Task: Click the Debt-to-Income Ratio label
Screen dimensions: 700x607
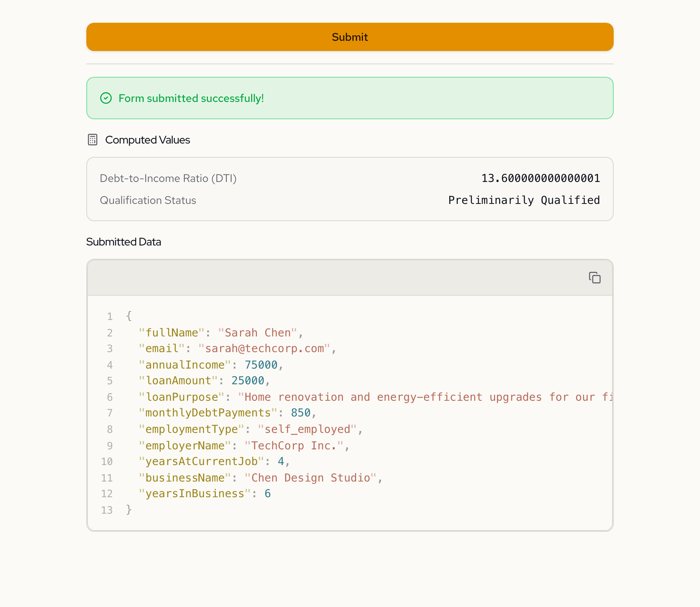Action: (168, 178)
